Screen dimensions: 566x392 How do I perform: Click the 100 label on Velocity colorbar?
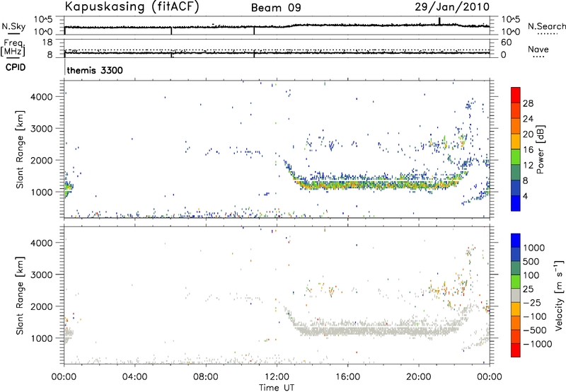[x=531, y=275]
